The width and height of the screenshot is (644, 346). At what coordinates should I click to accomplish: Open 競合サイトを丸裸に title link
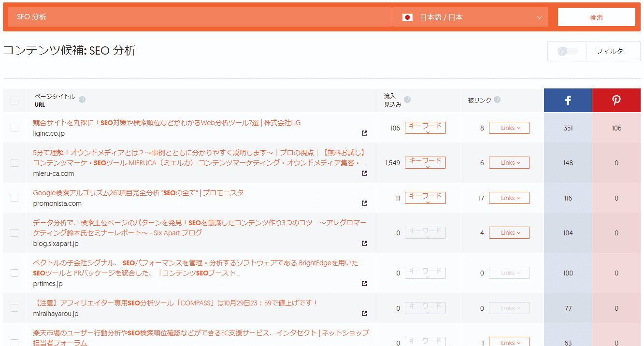(x=167, y=123)
